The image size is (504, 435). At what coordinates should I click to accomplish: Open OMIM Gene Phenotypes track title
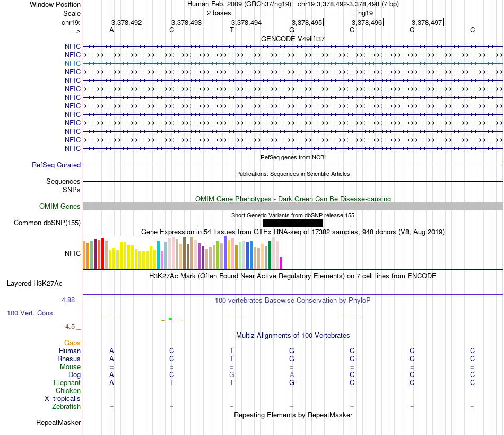tap(293, 199)
